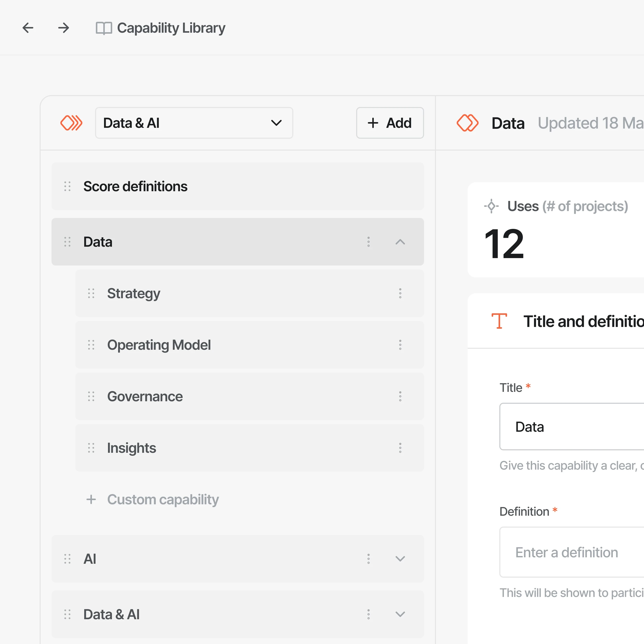644x644 pixels.
Task: Expand the Data & AI capability group
Action: pyautogui.click(x=400, y=614)
